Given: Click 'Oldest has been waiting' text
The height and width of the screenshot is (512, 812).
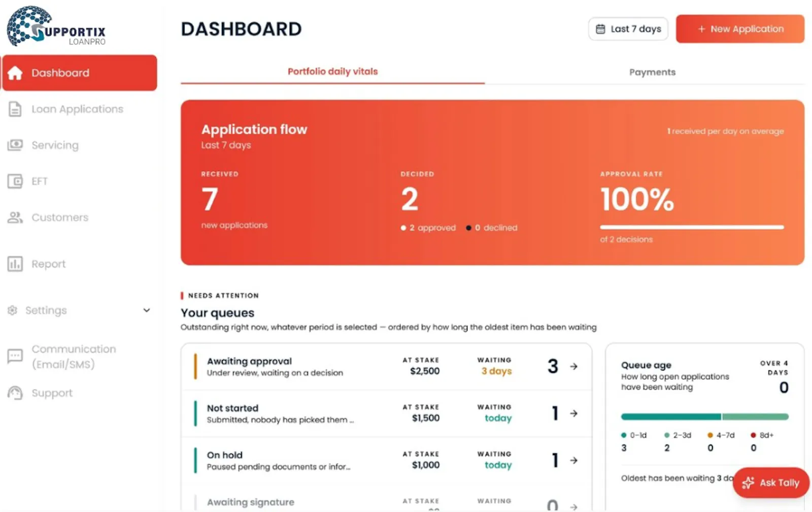Looking at the screenshot, I should coord(677,478).
